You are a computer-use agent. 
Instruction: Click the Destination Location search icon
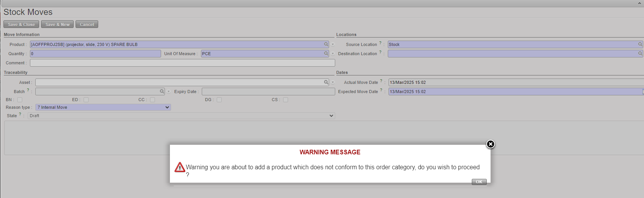point(640,54)
